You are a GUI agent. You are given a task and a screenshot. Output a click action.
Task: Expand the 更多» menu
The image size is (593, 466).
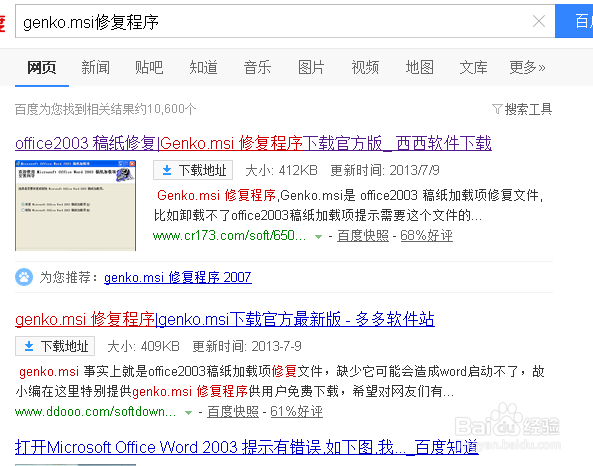(x=527, y=68)
